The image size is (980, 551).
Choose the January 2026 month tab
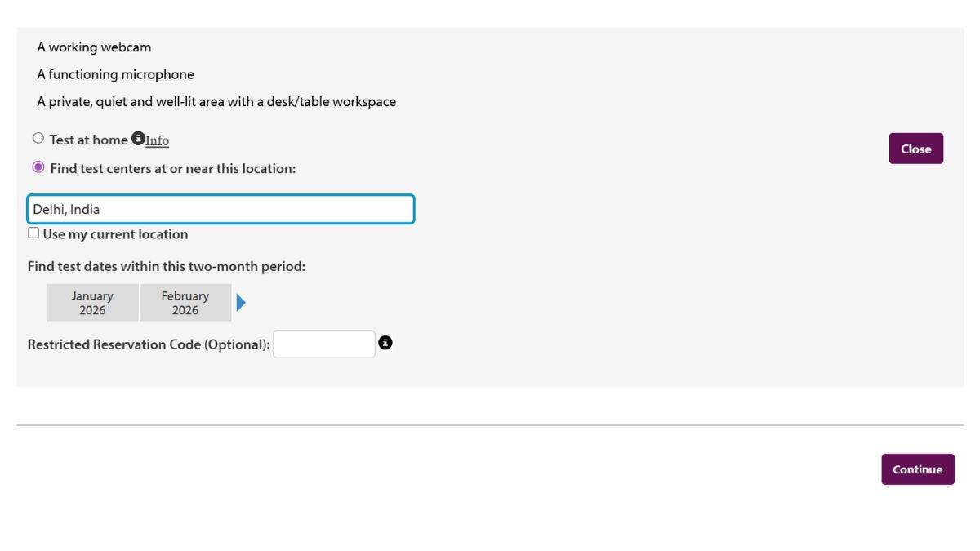[x=92, y=303]
